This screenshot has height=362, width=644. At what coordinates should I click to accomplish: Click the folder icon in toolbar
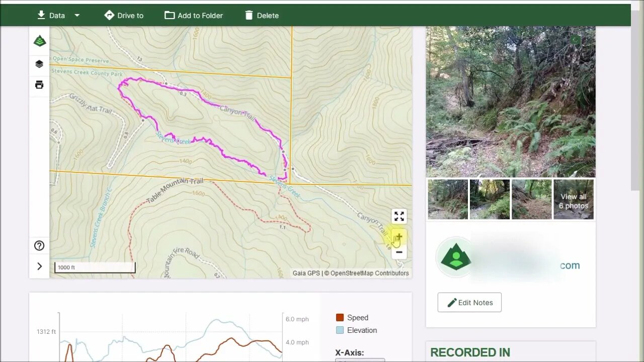point(170,15)
